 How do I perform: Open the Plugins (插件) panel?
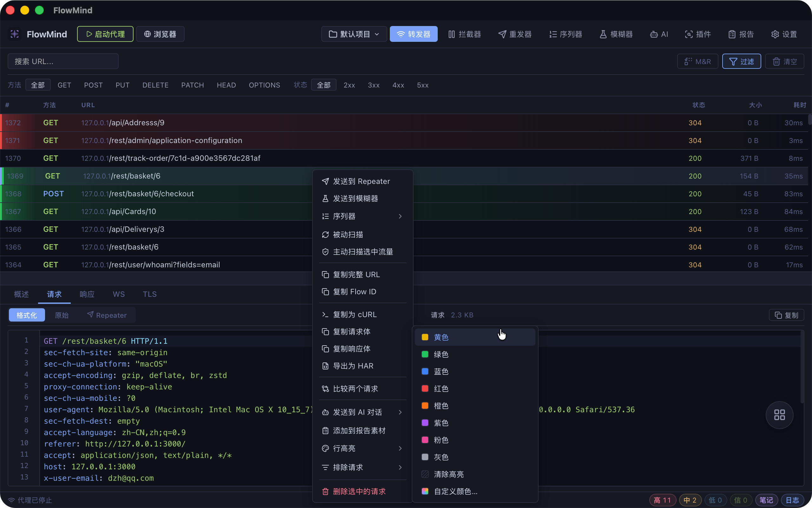point(698,34)
